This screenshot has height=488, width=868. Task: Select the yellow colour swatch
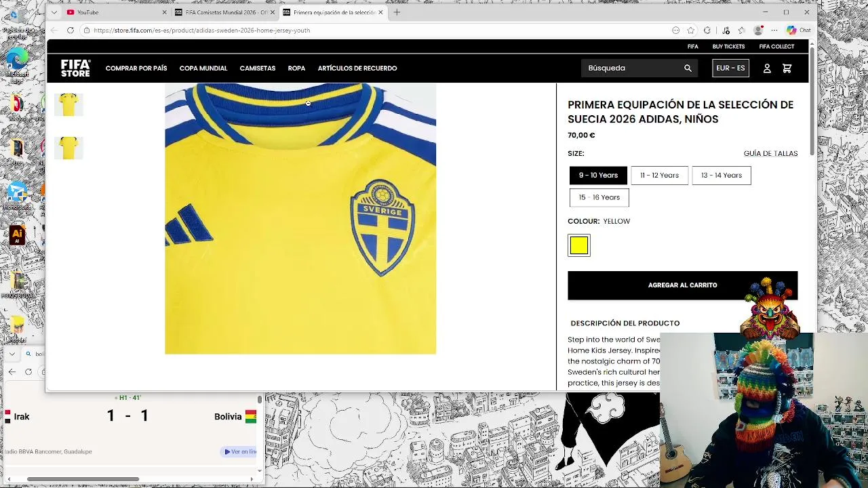coord(579,245)
